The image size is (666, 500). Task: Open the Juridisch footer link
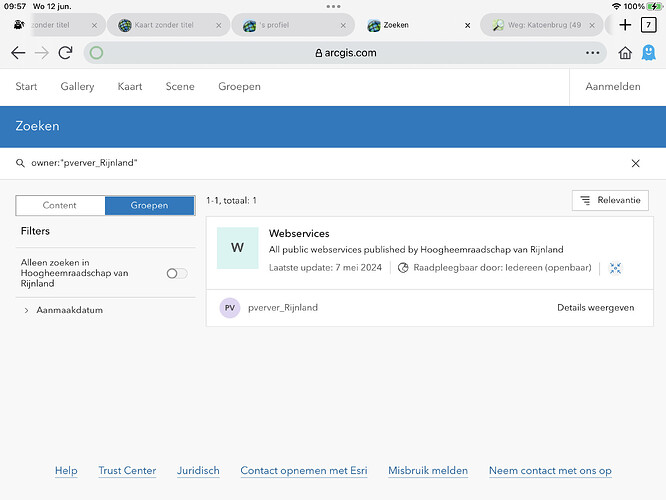pos(198,471)
